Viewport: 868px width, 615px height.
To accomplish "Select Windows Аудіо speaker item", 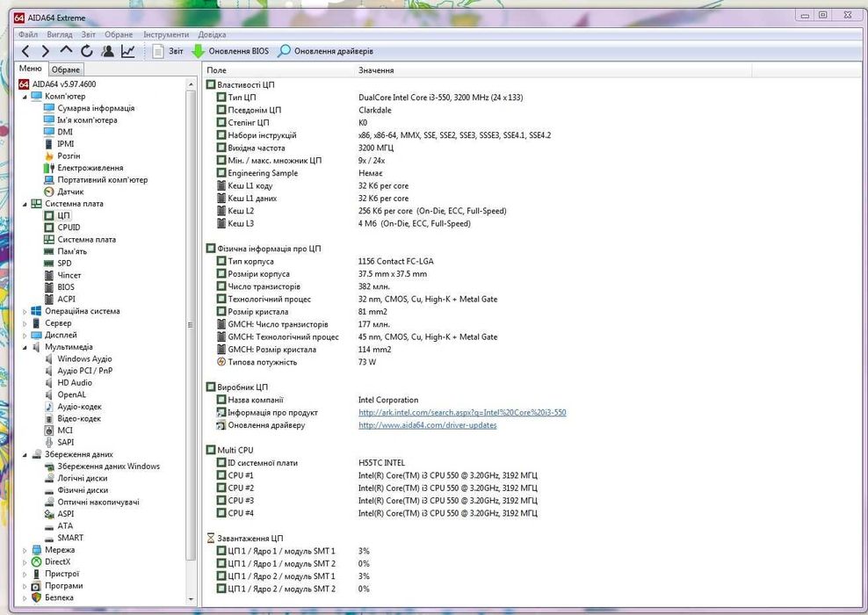I will pyautogui.click(x=84, y=358).
